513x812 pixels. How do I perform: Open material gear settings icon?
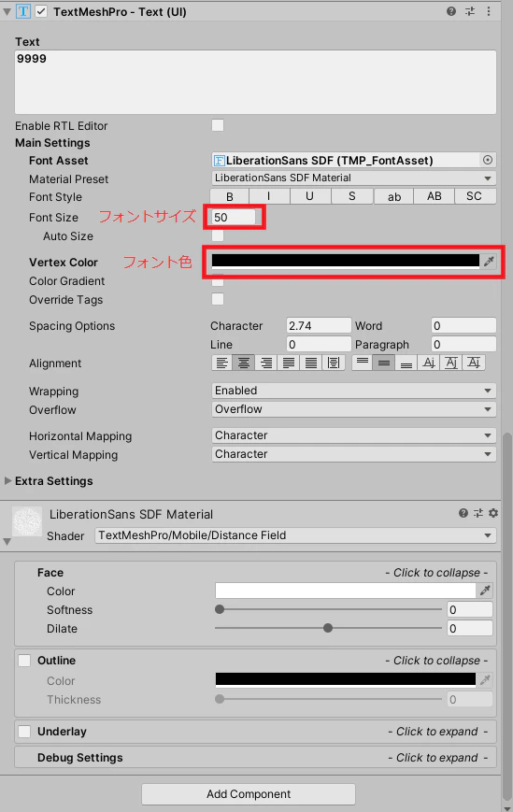click(493, 513)
